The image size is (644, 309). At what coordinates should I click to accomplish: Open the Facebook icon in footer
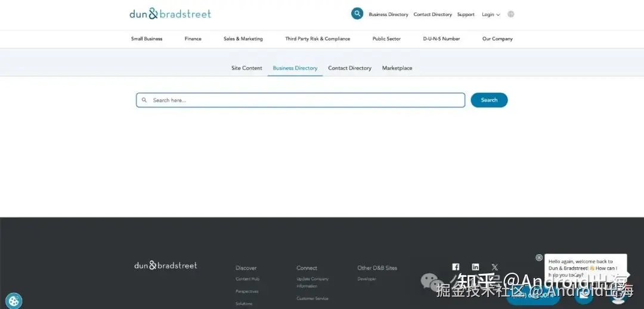pyautogui.click(x=456, y=267)
